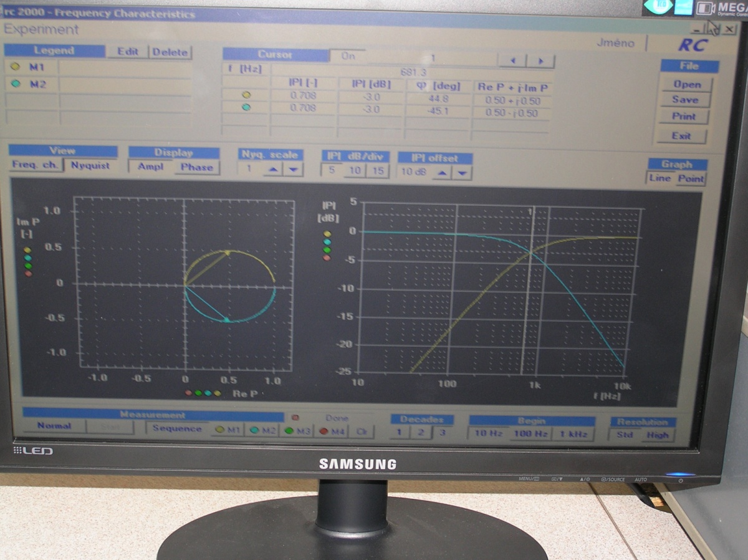748x560 pixels.
Task: Click the Clr clear button
Action: (x=362, y=432)
